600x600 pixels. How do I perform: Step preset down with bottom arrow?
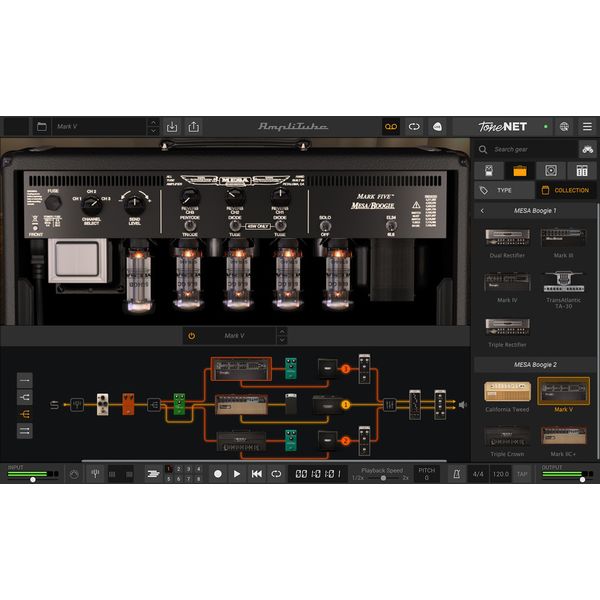pyautogui.click(x=153, y=130)
